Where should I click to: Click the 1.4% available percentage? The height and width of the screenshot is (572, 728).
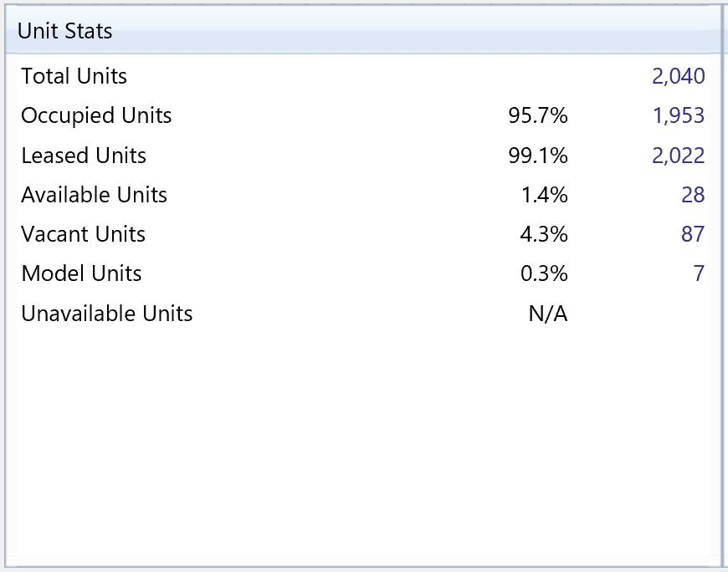point(544,195)
